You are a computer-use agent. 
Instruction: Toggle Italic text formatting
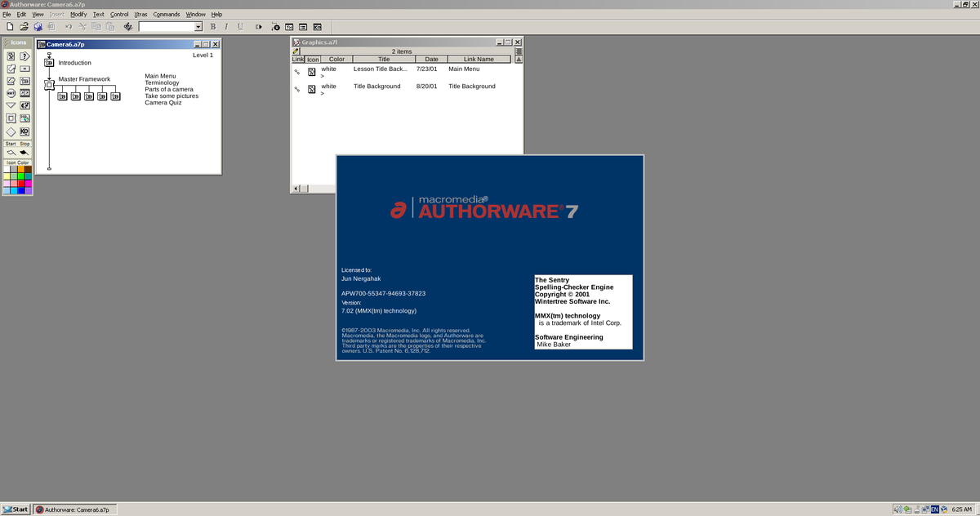226,26
